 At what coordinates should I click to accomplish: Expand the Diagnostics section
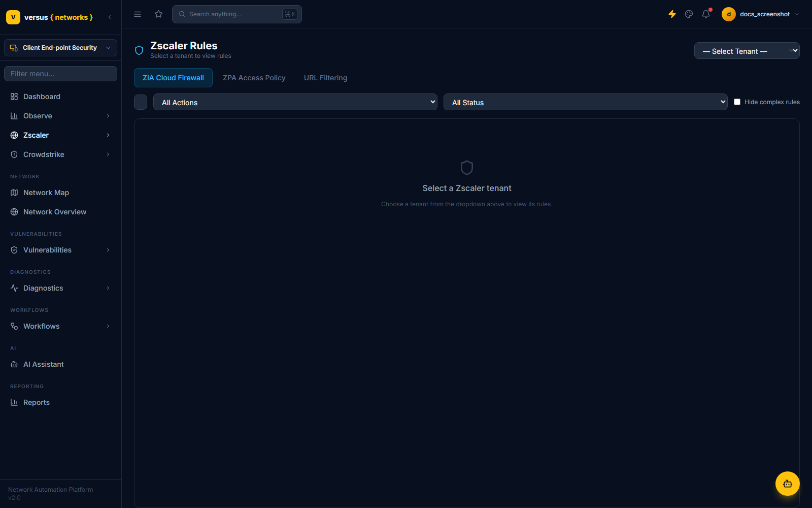pyautogui.click(x=60, y=288)
